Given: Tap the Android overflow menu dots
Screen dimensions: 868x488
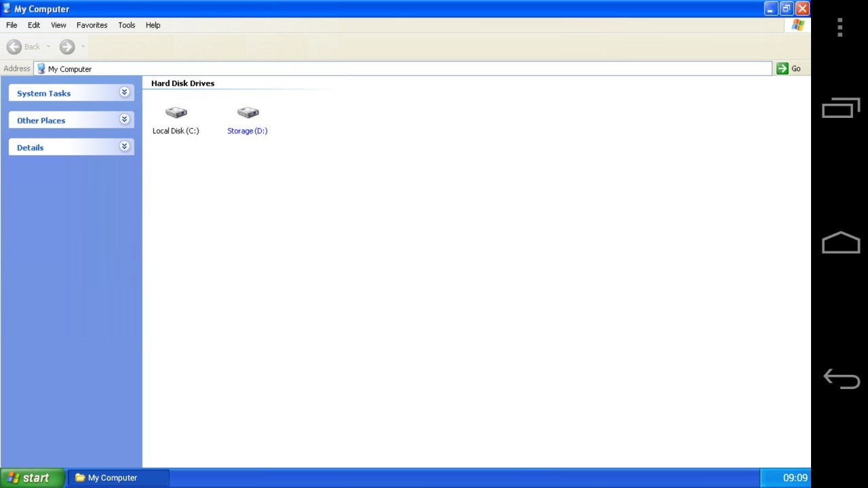Looking at the screenshot, I should pos(840,27).
